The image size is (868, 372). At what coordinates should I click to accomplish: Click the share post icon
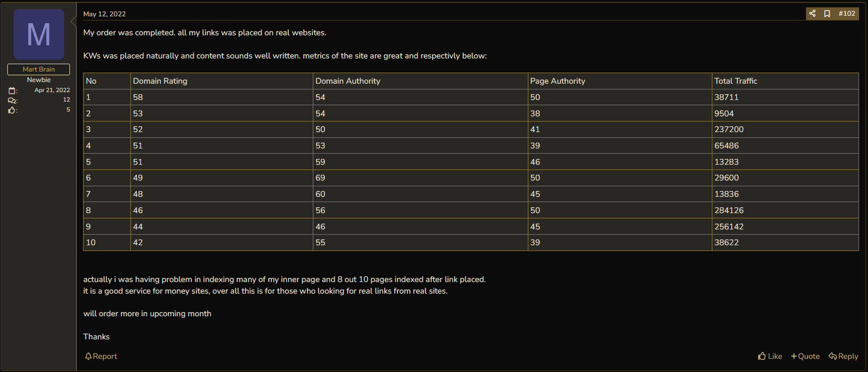[812, 14]
